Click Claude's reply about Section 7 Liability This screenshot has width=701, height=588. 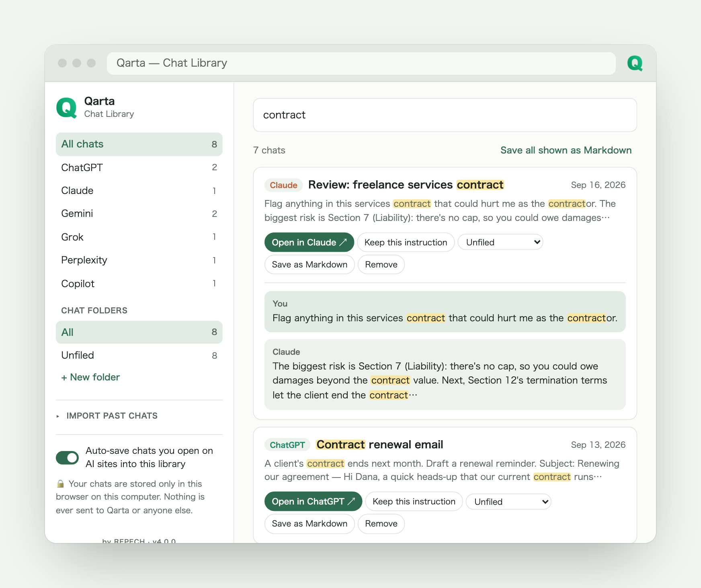coord(445,374)
